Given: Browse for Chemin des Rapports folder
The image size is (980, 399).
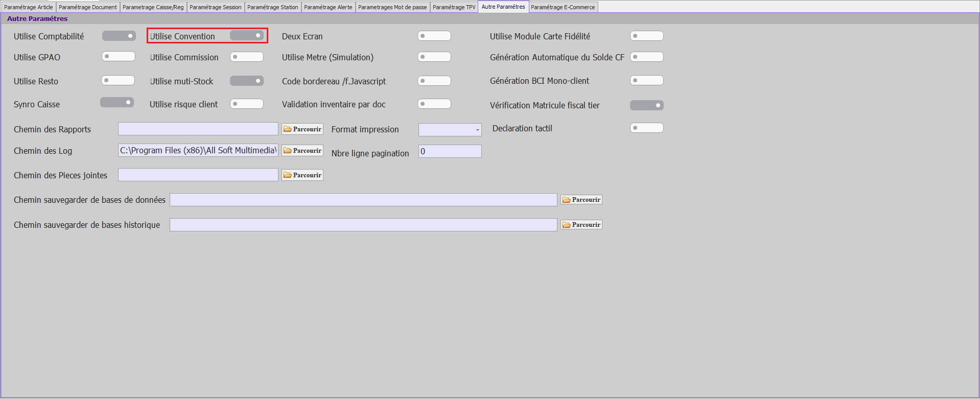Looking at the screenshot, I should [302, 129].
